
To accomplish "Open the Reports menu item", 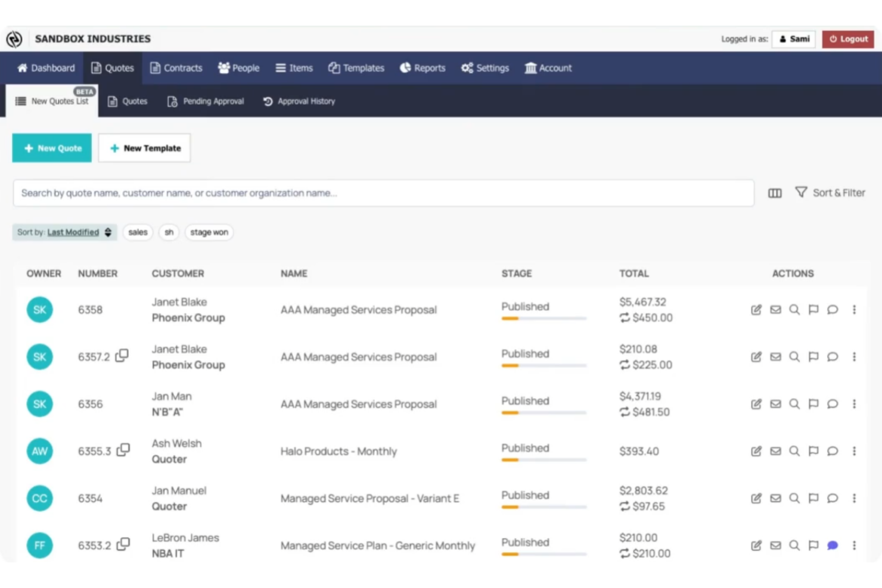I will tap(423, 68).
